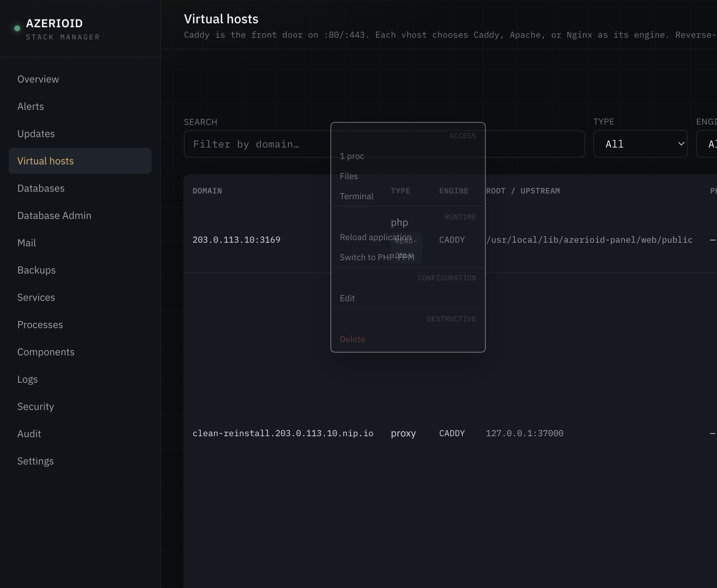The height and width of the screenshot is (588, 717).
Task: Open Settings in sidebar
Action: (x=80, y=461)
